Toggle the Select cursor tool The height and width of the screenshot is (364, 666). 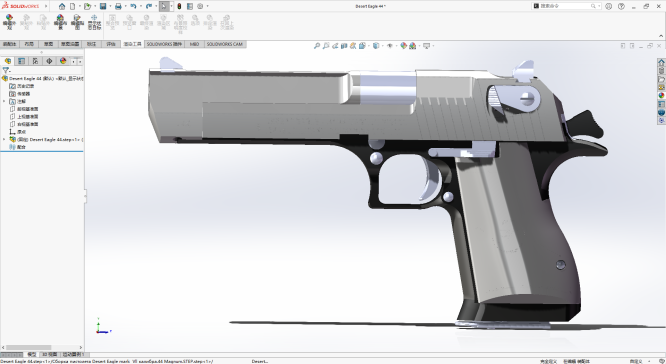pyautogui.click(x=164, y=6)
